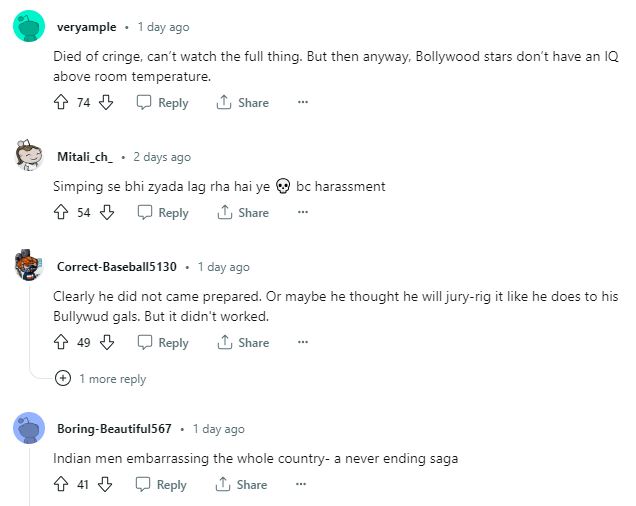Open more options on Correct-Baseball5130's comment
The image size is (636, 506).
(x=303, y=342)
